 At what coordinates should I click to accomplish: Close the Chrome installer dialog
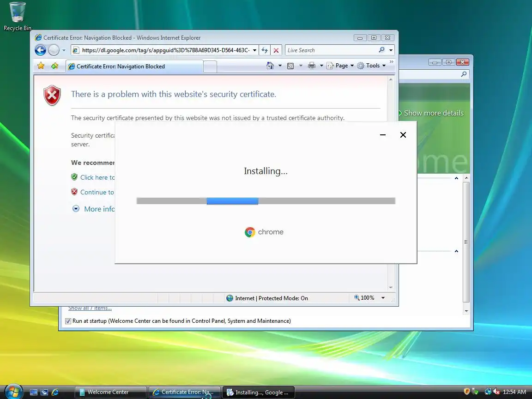403,135
